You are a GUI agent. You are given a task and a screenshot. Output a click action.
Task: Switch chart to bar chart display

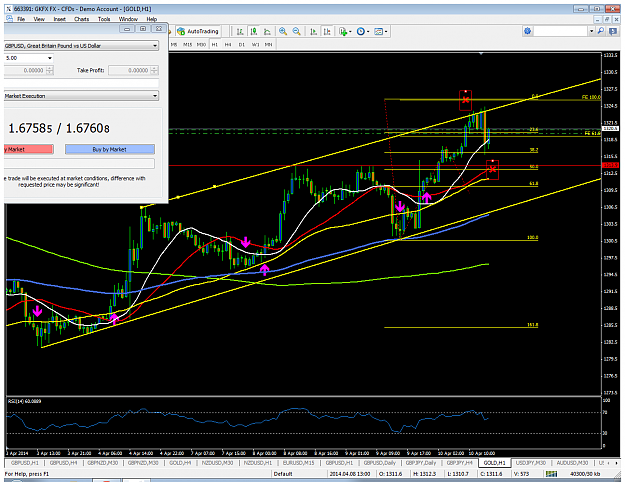point(240,31)
